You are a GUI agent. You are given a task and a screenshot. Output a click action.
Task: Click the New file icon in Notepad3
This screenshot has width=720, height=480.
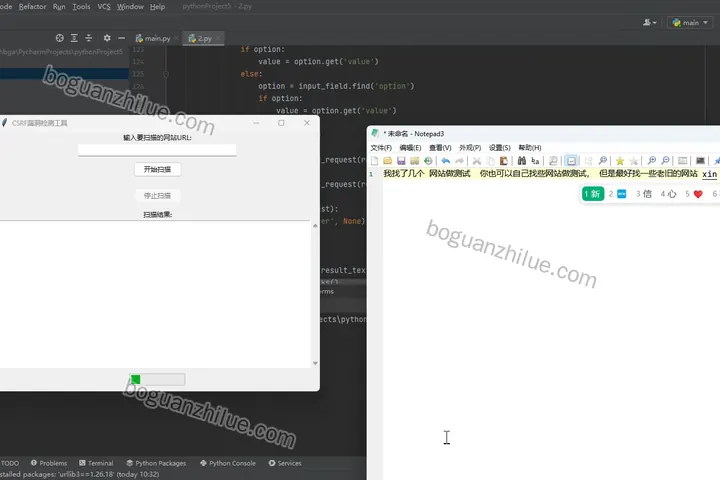click(375, 161)
